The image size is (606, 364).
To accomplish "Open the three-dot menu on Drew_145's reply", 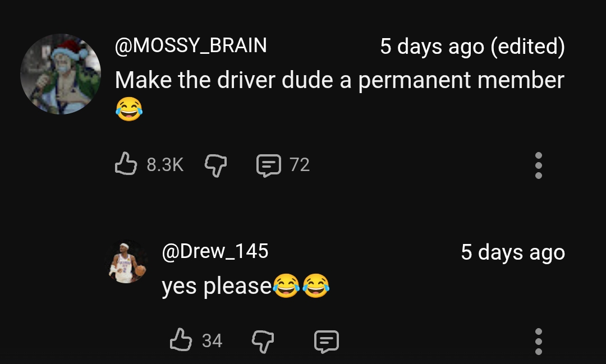I will [538, 342].
